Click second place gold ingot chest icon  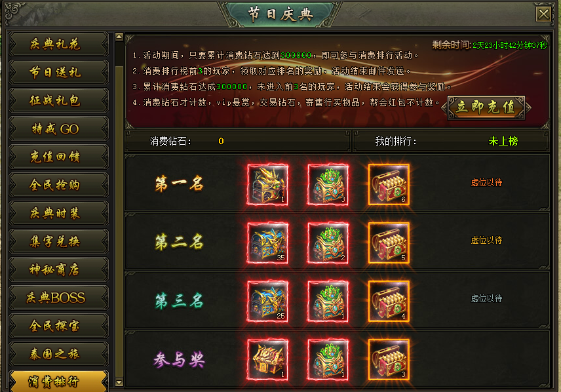click(389, 243)
